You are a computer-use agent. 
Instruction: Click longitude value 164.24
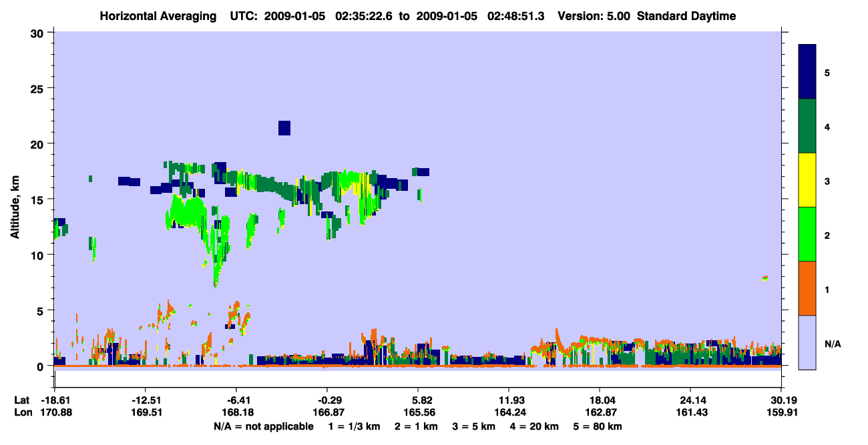click(509, 413)
